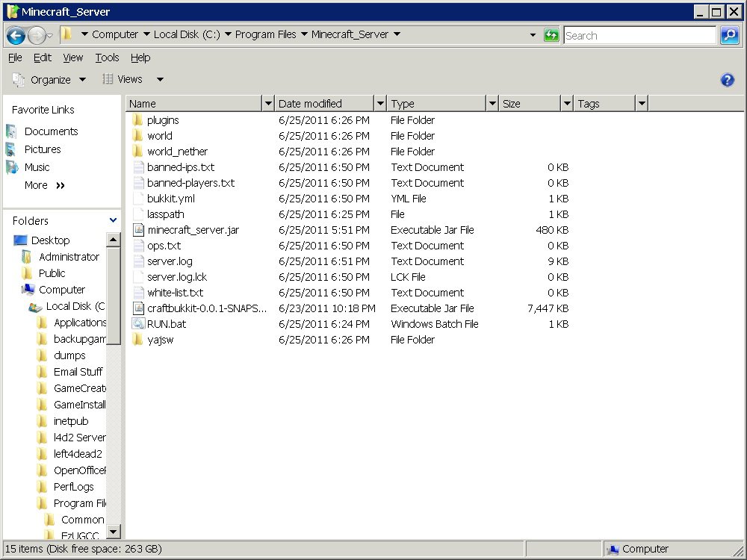This screenshot has height=560, width=747.
Task: Expand the More link under Favorite Links
Action: pos(36,185)
